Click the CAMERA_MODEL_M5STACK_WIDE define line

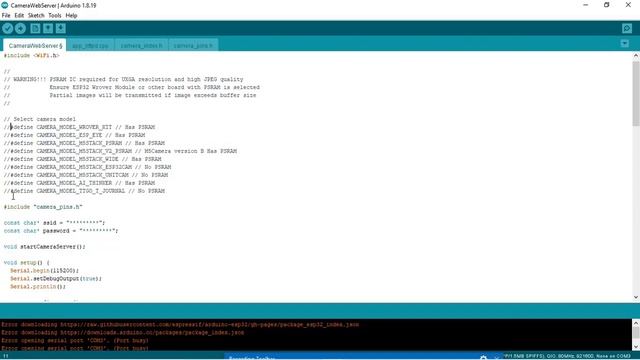coord(82,159)
